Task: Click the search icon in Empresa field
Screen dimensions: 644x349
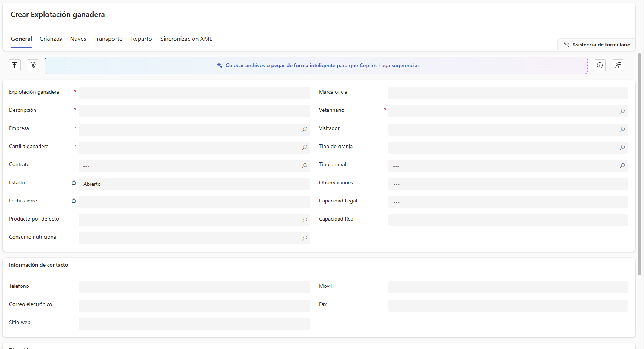Action: 304,130
